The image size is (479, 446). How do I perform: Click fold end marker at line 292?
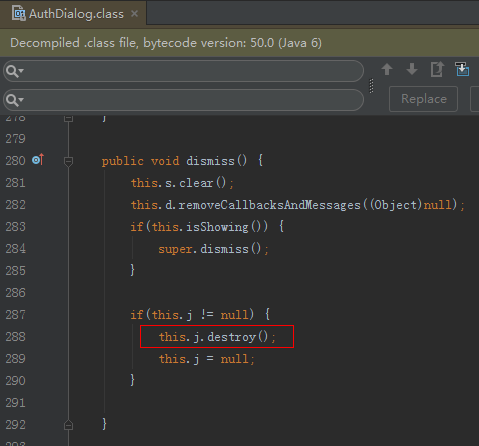coord(68,425)
